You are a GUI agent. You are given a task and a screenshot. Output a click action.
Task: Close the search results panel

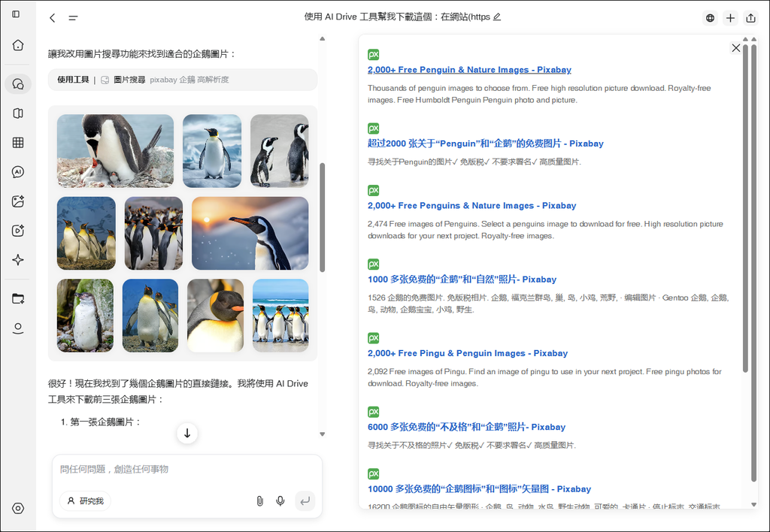(735, 47)
